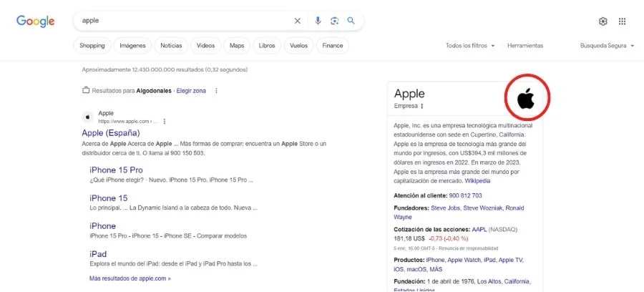
Task: Open the Google apps grid icon
Action: pyautogui.click(x=623, y=21)
